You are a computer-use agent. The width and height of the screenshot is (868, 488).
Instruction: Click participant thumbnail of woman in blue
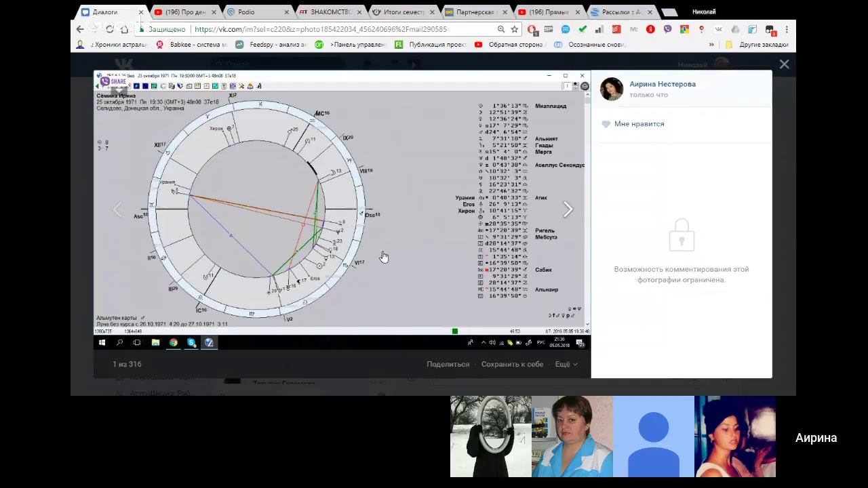572,436
